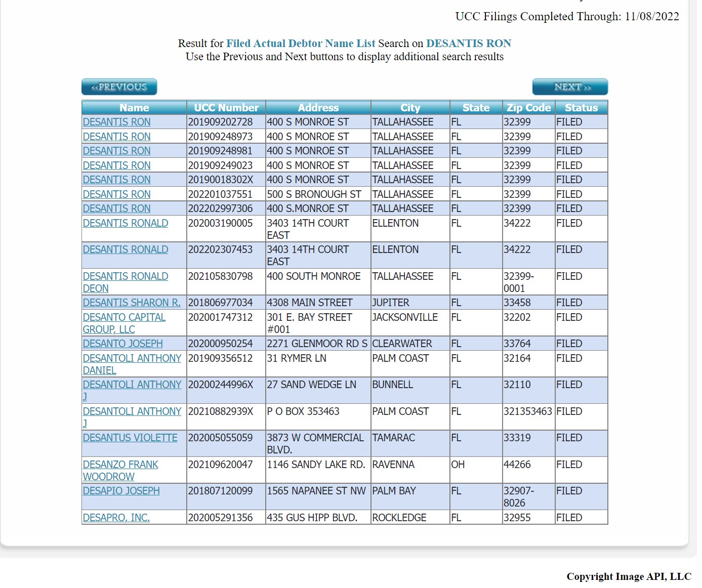Open DESANTIS RONALD link for UCC 202202307453
The width and height of the screenshot is (702, 588).
[x=126, y=249]
